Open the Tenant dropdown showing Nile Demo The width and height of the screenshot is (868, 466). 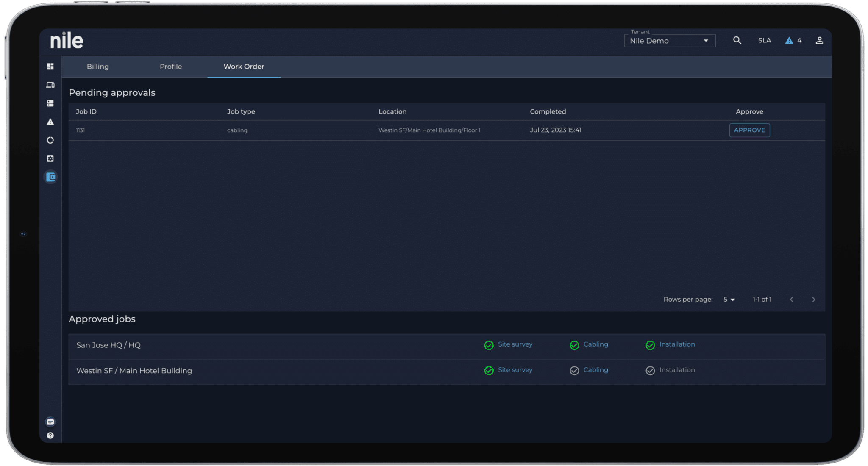(x=670, y=41)
